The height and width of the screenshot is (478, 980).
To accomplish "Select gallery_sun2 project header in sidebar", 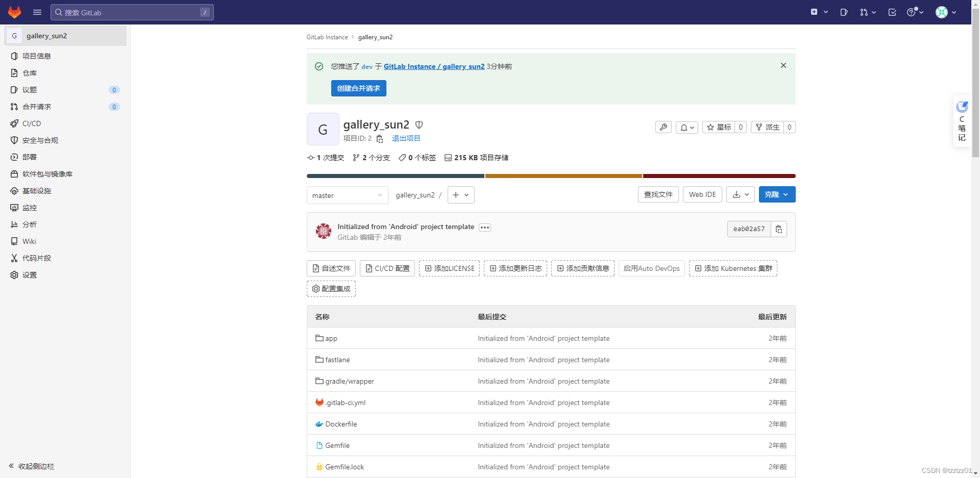I will [x=65, y=36].
